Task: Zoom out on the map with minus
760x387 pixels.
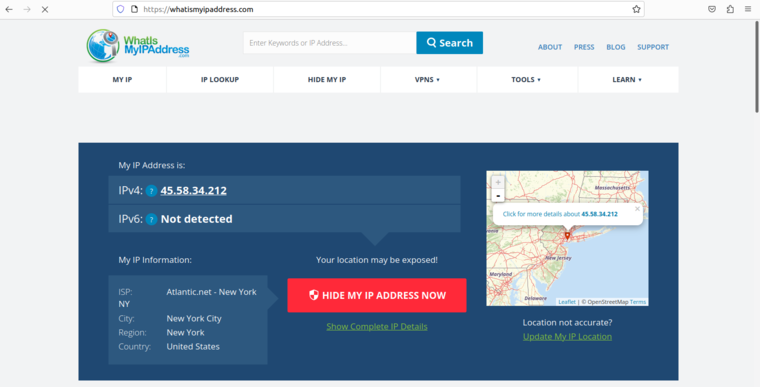Action: click(x=498, y=195)
